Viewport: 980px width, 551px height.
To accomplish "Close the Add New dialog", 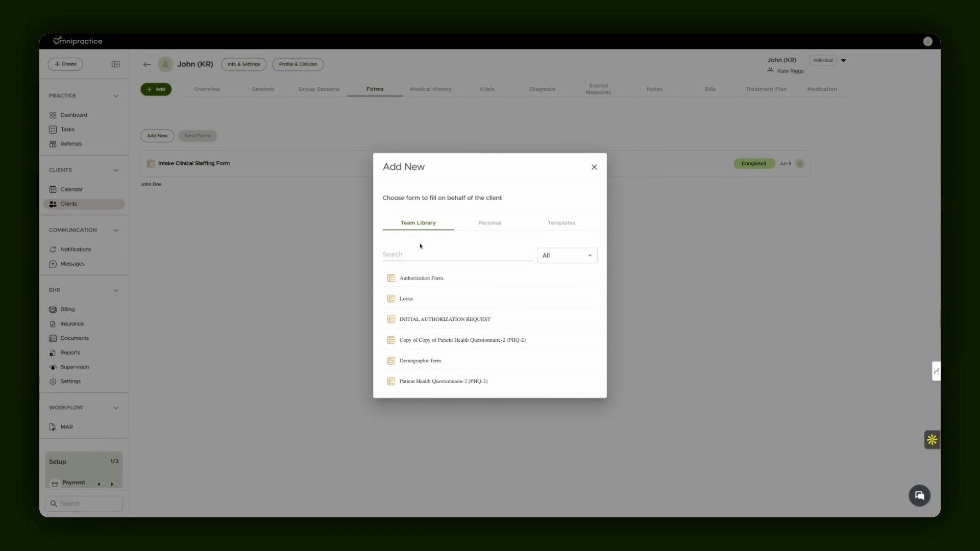I will pyautogui.click(x=594, y=167).
